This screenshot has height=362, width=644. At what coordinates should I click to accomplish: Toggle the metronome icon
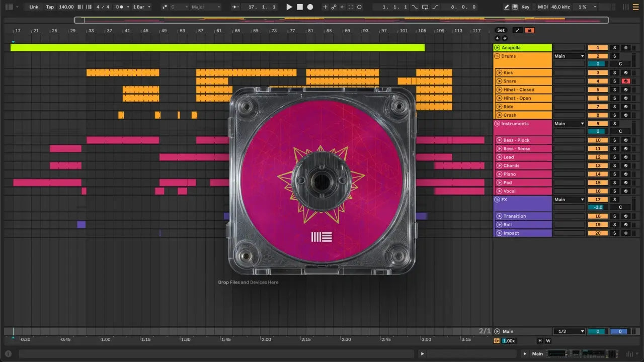click(x=120, y=7)
